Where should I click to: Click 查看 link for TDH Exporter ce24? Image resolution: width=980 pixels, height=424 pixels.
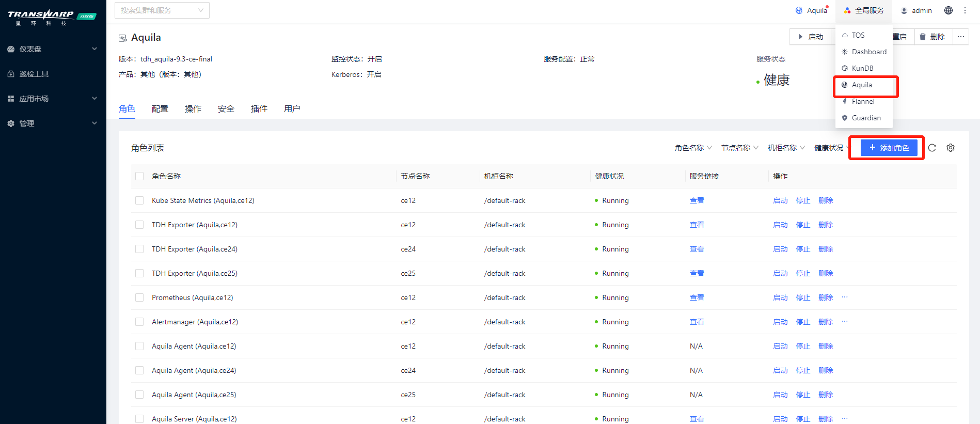click(x=697, y=249)
